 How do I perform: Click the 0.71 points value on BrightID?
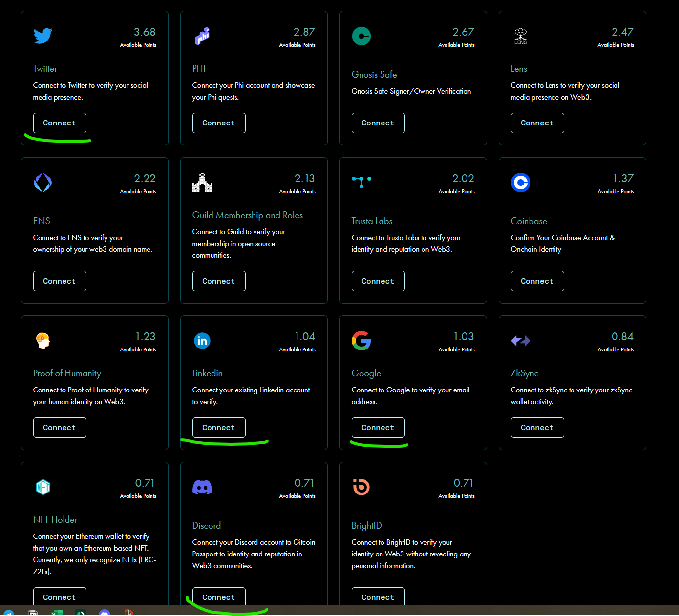(x=464, y=483)
